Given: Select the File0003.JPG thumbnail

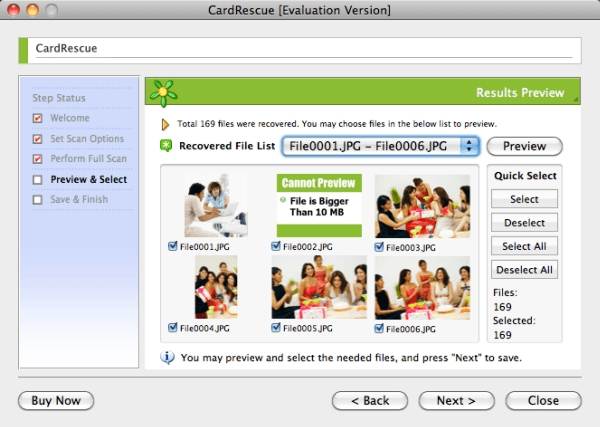Looking at the screenshot, I should pyautogui.click(x=422, y=206).
